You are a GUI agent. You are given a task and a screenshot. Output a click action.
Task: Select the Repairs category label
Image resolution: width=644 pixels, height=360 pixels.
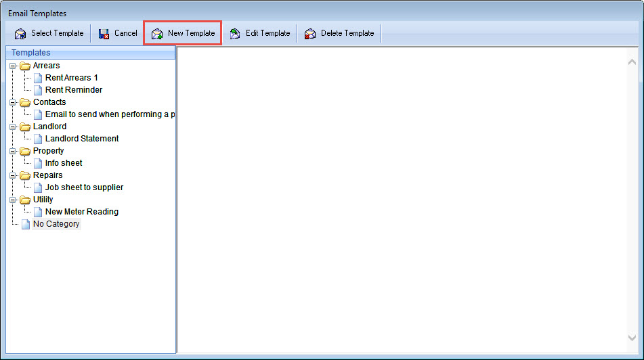(47, 175)
